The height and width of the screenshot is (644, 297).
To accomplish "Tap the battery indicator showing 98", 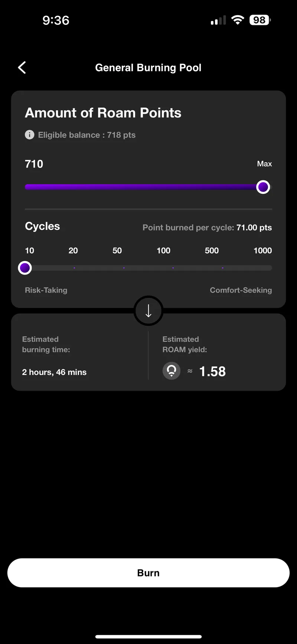I will pyautogui.click(x=260, y=20).
